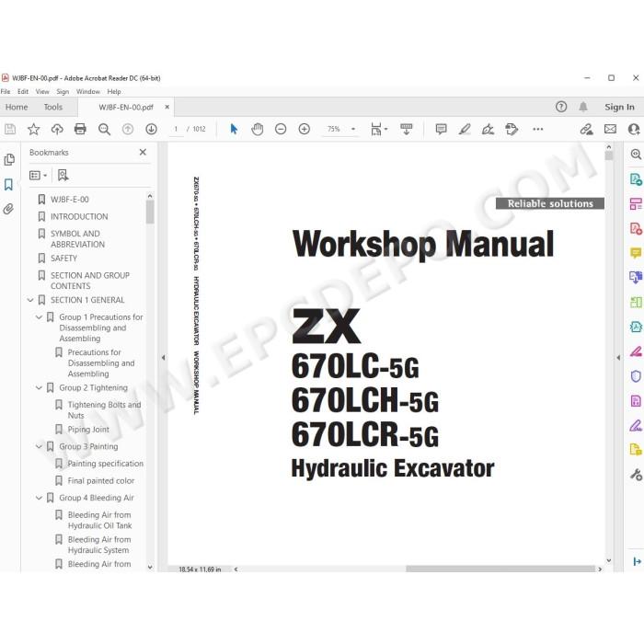Close the Bookmarks panel

click(x=143, y=153)
